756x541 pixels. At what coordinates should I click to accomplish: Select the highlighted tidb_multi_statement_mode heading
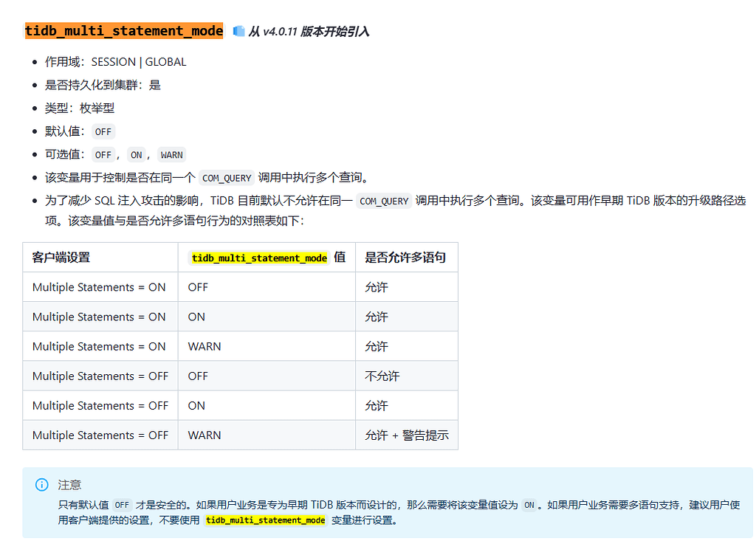tap(123, 31)
